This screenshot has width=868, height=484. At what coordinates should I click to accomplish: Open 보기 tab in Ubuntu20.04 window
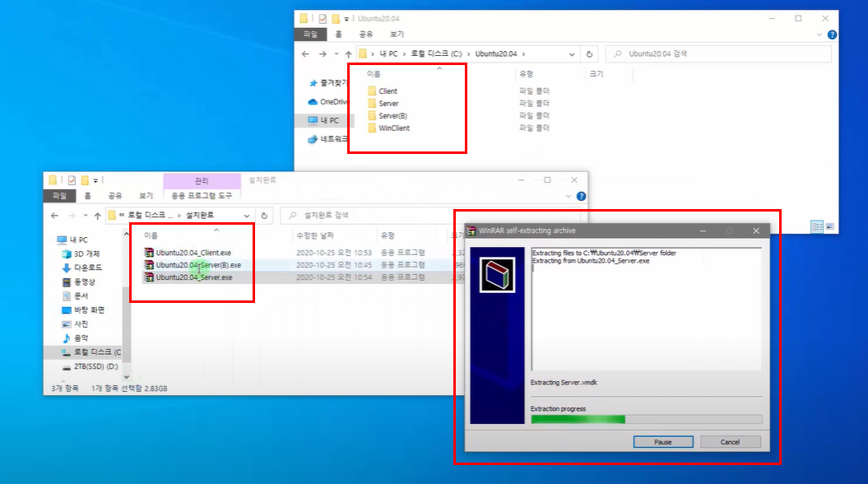pos(397,35)
